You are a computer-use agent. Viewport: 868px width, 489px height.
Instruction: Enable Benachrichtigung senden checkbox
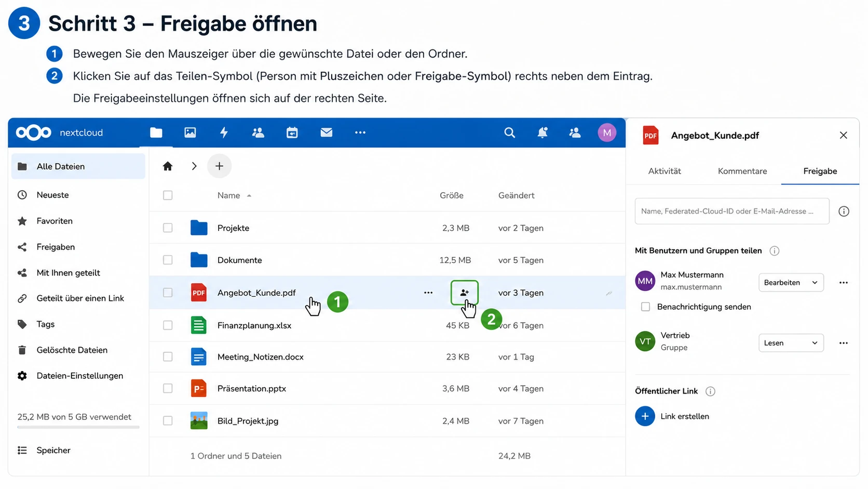tap(645, 307)
